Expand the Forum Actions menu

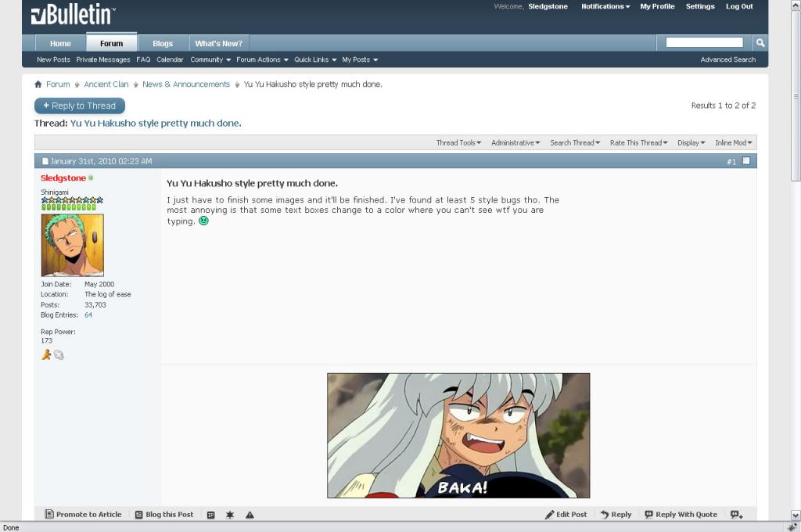(263, 59)
